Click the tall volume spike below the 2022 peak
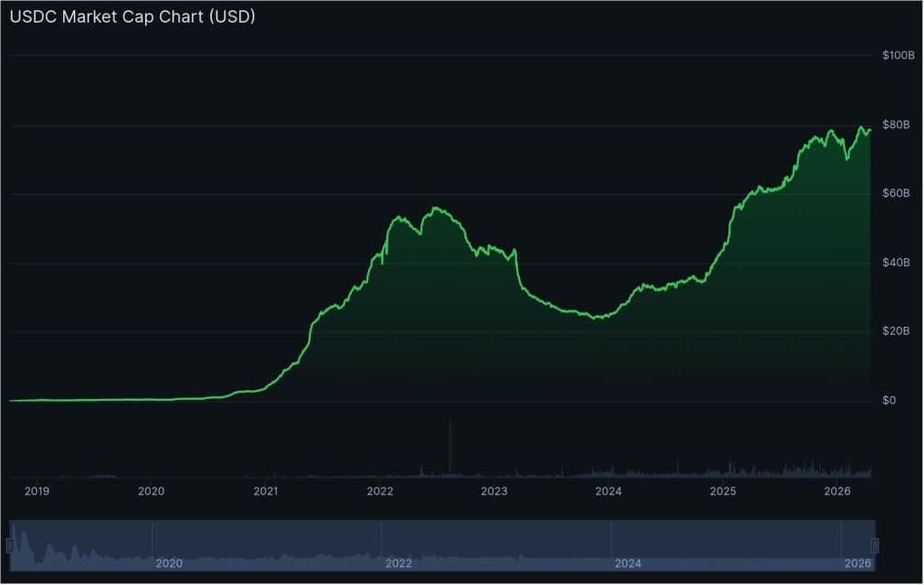The width and height of the screenshot is (924, 585). tap(451, 442)
